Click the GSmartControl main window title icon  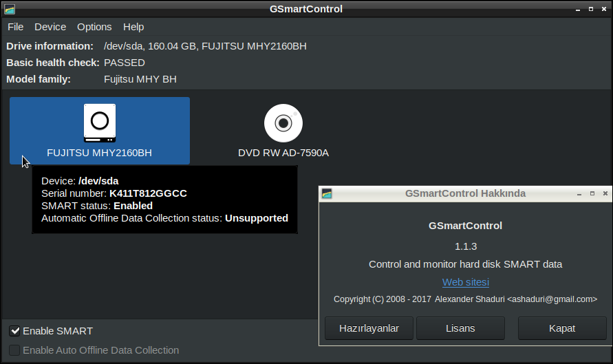pyautogui.click(x=10, y=9)
